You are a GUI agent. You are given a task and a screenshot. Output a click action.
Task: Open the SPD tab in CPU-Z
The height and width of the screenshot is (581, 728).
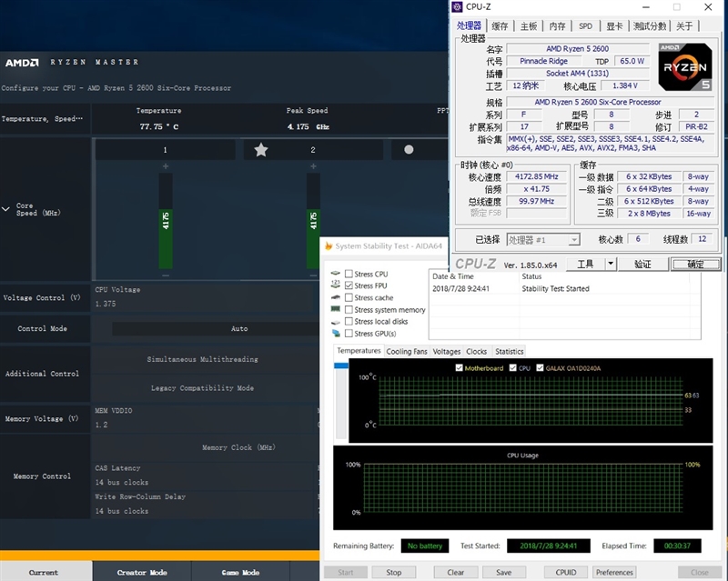(585, 26)
